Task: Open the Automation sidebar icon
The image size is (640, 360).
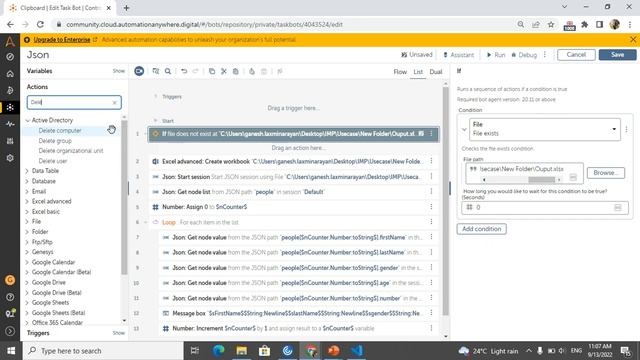Action: 10,107
